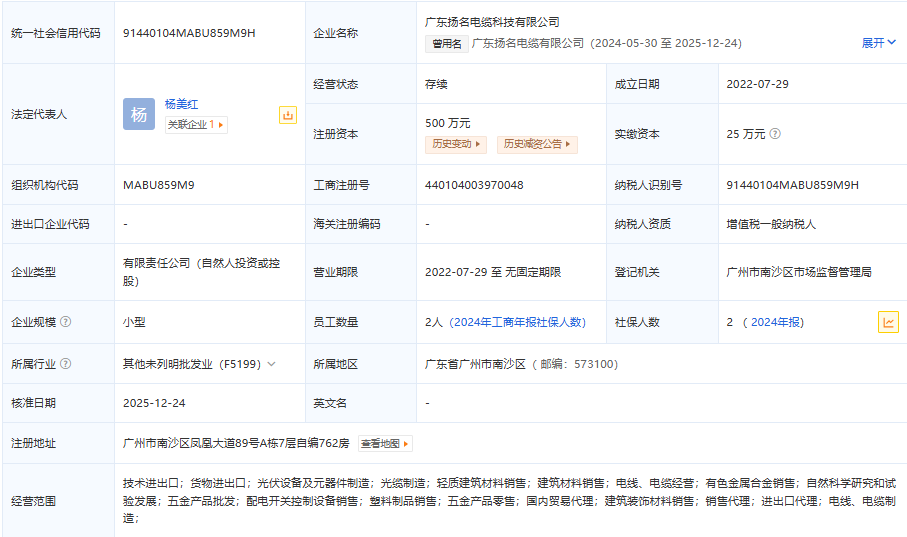This screenshot has width=907, height=537.
Task: Click the former name 广东扬名电缆有限公司
Action: pos(528,43)
